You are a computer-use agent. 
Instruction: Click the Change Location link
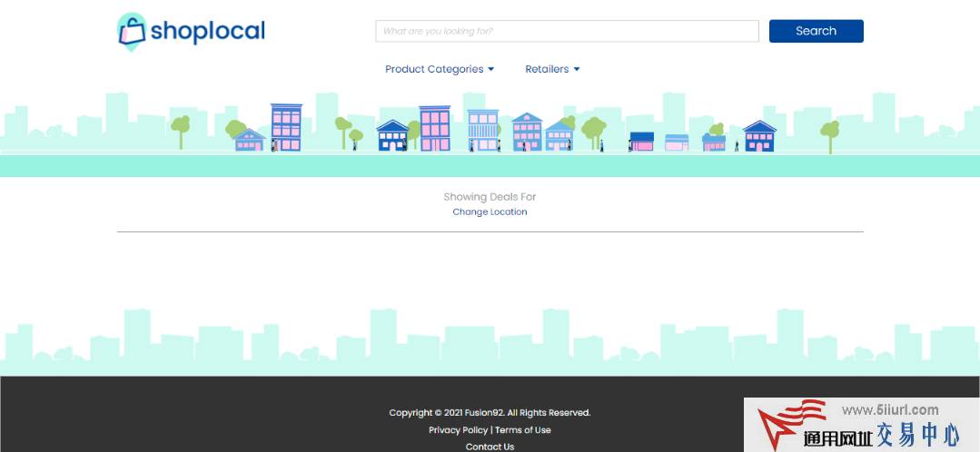click(490, 211)
